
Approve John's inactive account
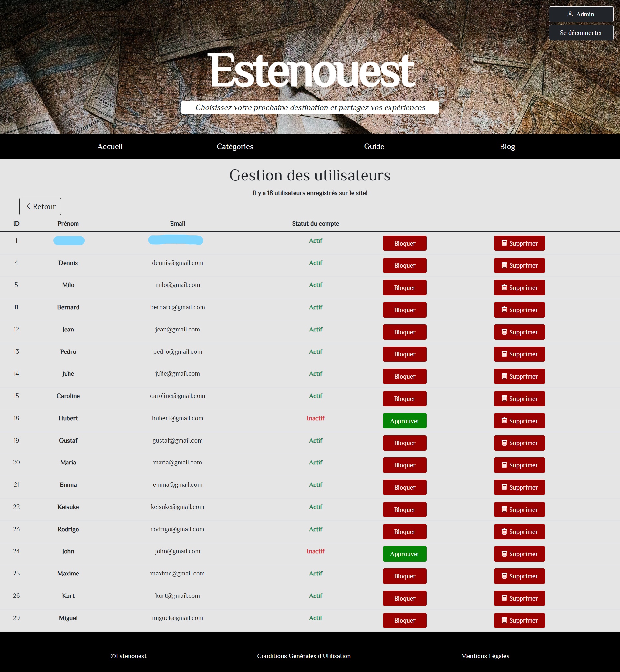(404, 554)
